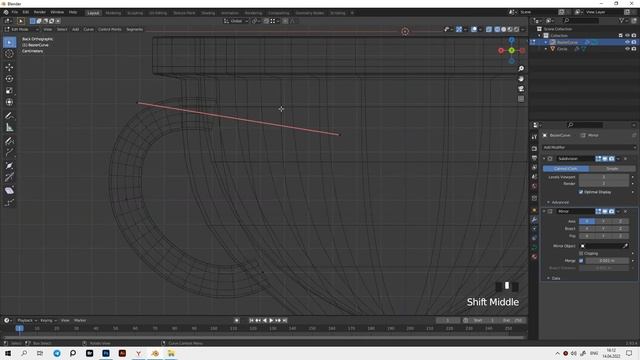Select the Scale tool
The width and height of the screenshot is (640, 360).
tap(9, 91)
